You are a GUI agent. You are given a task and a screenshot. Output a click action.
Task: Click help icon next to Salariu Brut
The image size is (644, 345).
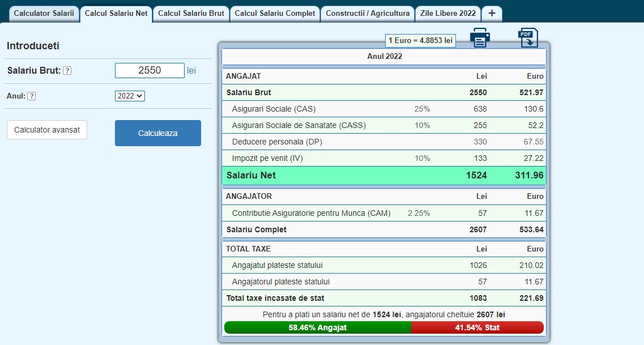pos(67,71)
